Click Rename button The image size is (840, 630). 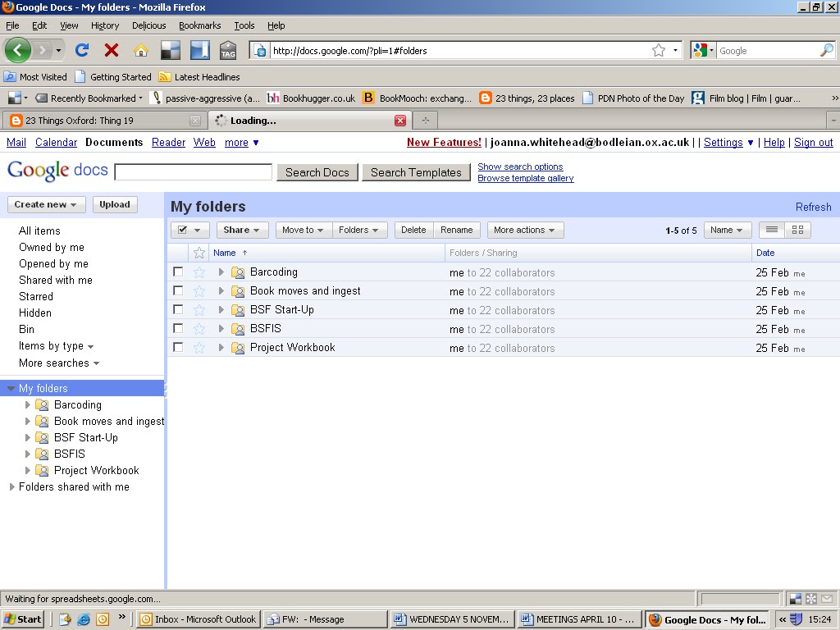[x=456, y=230]
